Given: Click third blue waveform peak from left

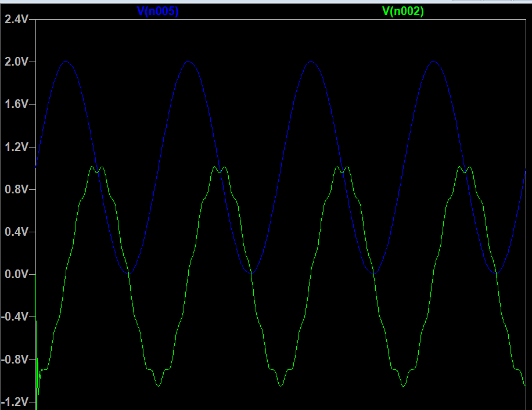Looking at the screenshot, I should (311, 62).
